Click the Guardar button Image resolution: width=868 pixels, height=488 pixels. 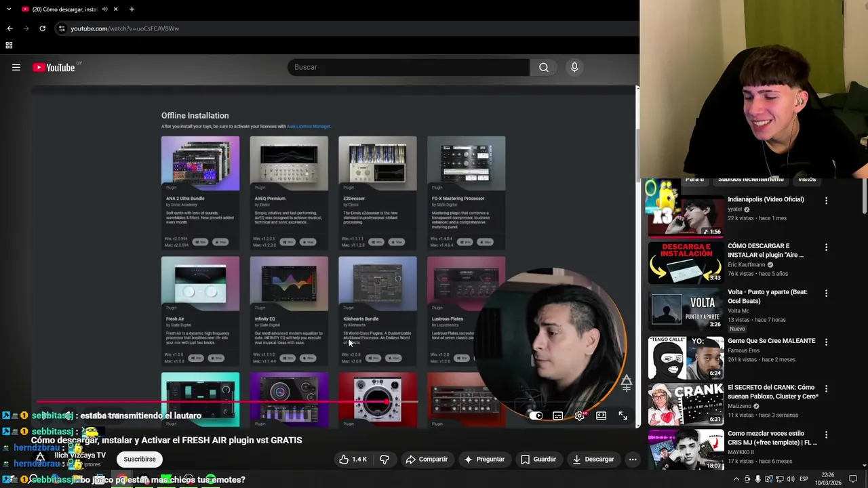coord(538,459)
